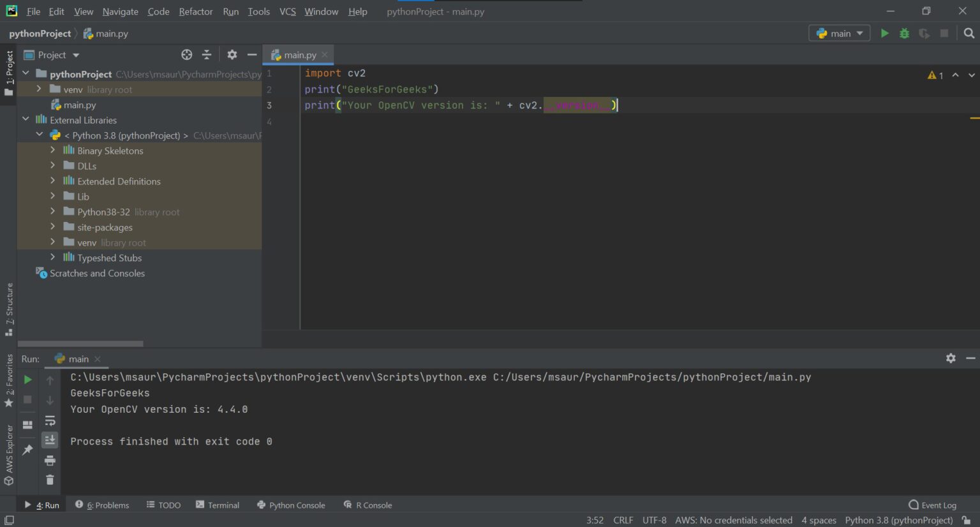Image resolution: width=980 pixels, height=527 pixels.
Task: Switch to the Python Console tab
Action: 291,505
